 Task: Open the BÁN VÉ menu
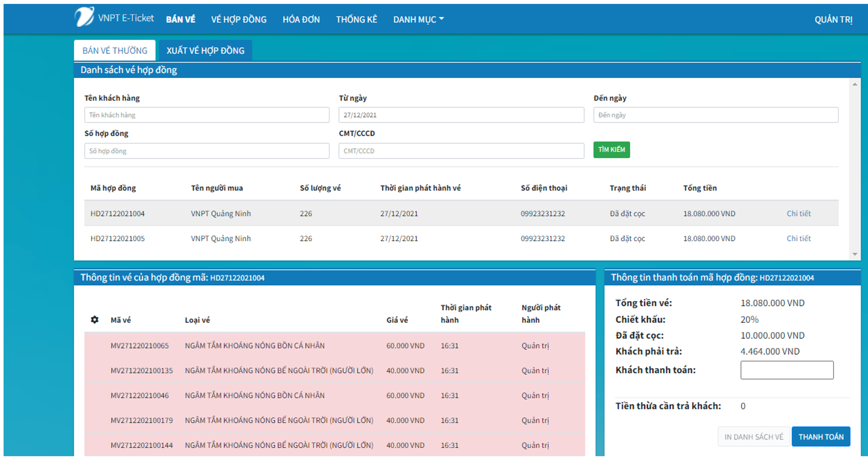coord(181,19)
